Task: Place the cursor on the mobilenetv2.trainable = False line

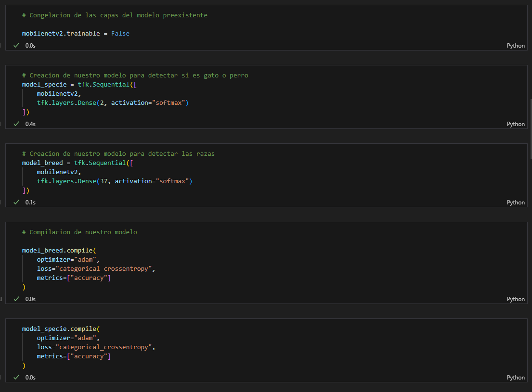Action: [76, 34]
